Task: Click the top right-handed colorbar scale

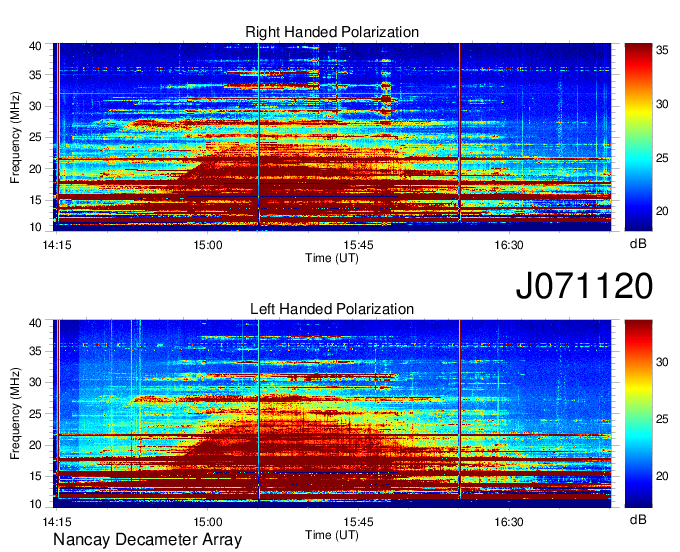Action: pos(638,137)
